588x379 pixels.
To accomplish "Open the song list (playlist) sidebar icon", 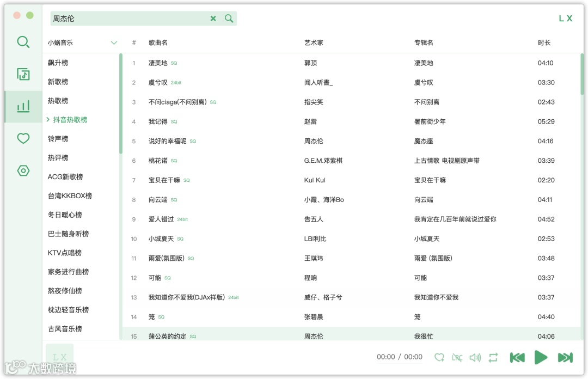I will [x=23, y=74].
